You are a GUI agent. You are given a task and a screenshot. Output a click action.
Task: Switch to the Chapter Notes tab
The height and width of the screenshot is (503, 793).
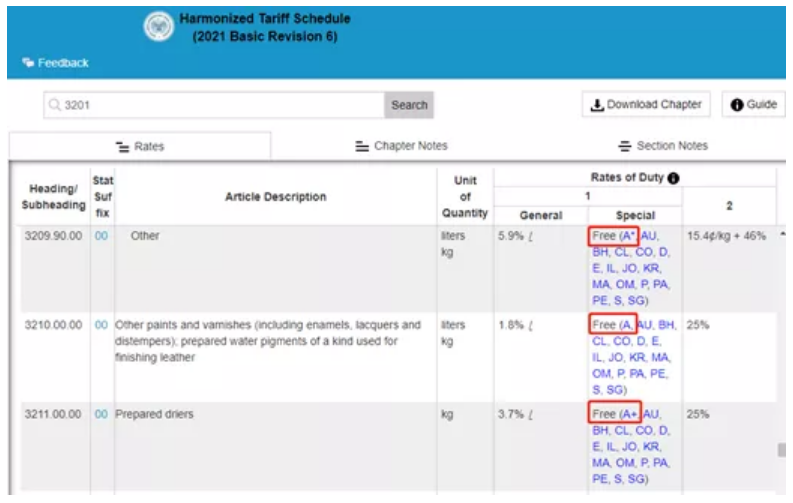coord(401,146)
